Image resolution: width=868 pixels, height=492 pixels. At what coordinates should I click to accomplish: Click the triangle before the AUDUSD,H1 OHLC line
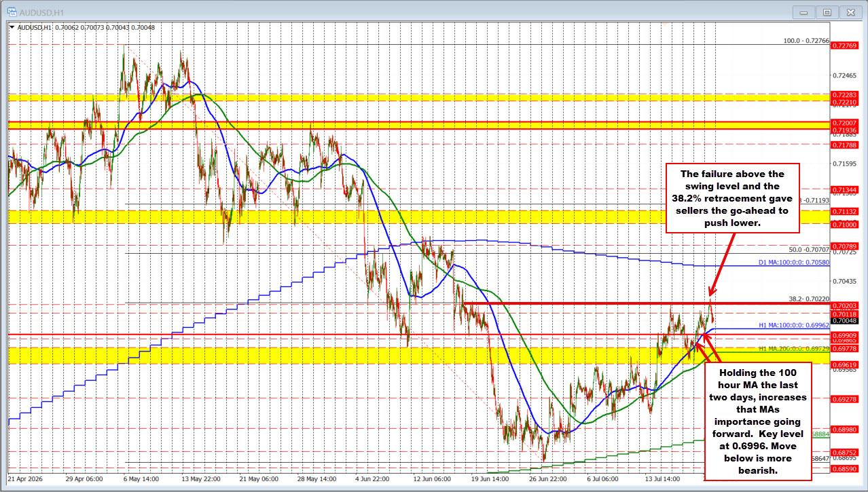pyautogui.click(x=11, y=27)
